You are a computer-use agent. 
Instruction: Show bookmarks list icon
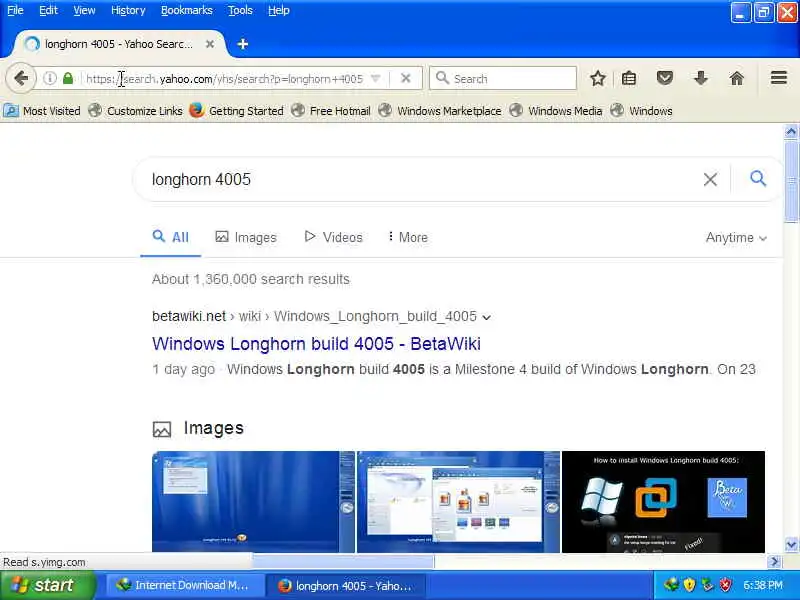click(629, 79)
